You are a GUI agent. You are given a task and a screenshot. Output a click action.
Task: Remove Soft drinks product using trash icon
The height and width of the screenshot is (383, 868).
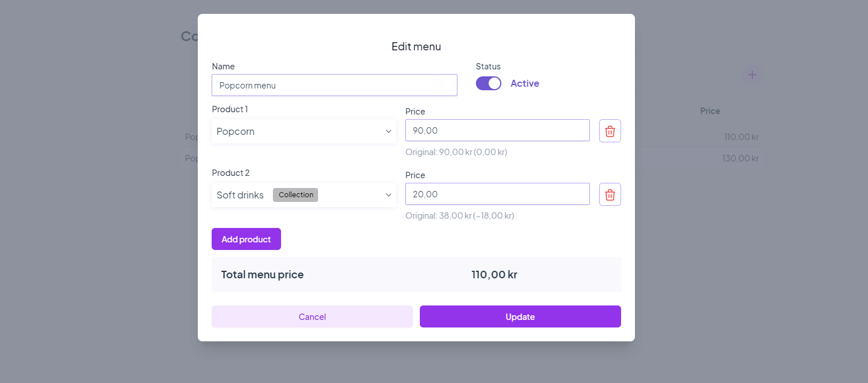pos(610,194)
